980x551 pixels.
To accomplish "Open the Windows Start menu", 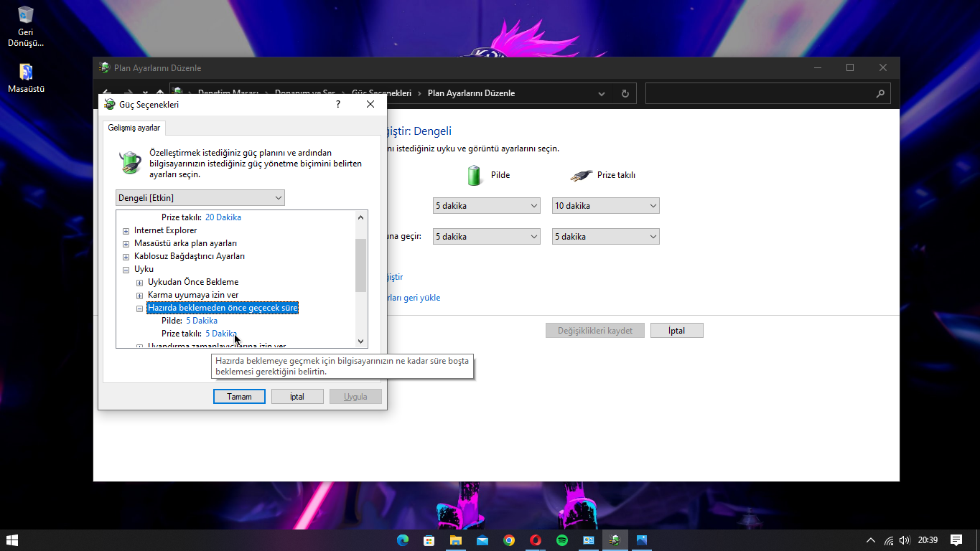I will [12, 540].
